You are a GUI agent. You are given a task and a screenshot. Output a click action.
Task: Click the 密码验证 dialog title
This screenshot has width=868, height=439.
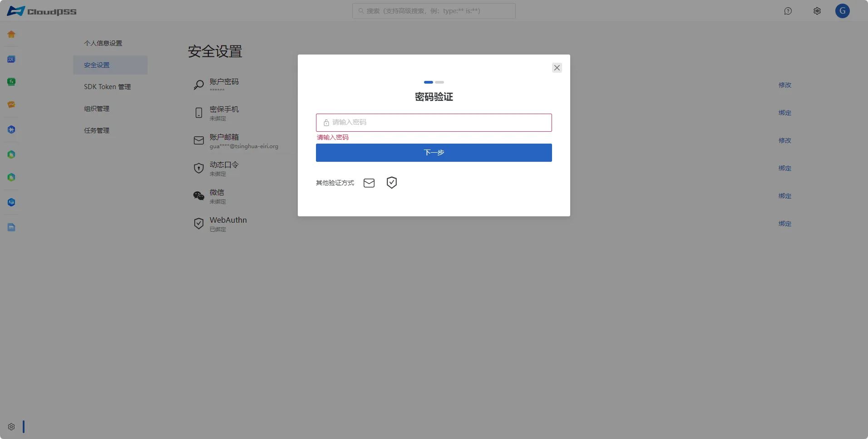(x=434, y=97)
